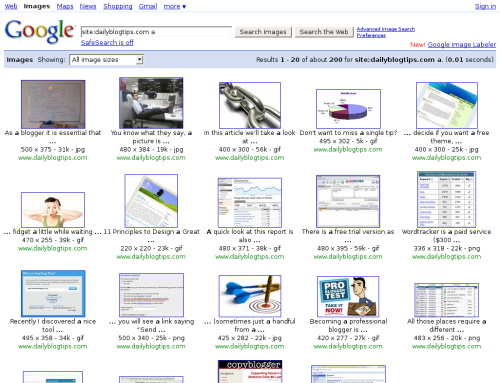Screen dimensions: 500x383
Task: Open the free trial version screenshot thumbnail
Action: pyautogui.click(x=348, y=201)
